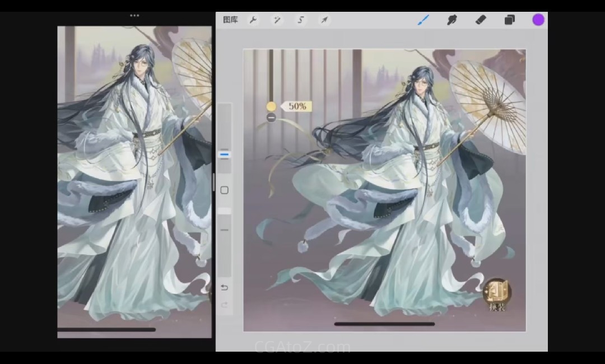Click the left reference image pane

(134, 179)
